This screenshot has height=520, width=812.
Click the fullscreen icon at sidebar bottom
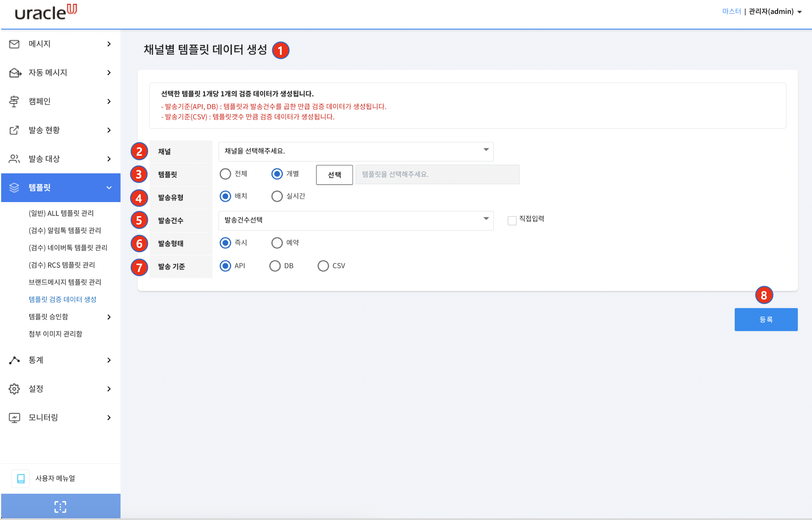(x=60, y=506)
